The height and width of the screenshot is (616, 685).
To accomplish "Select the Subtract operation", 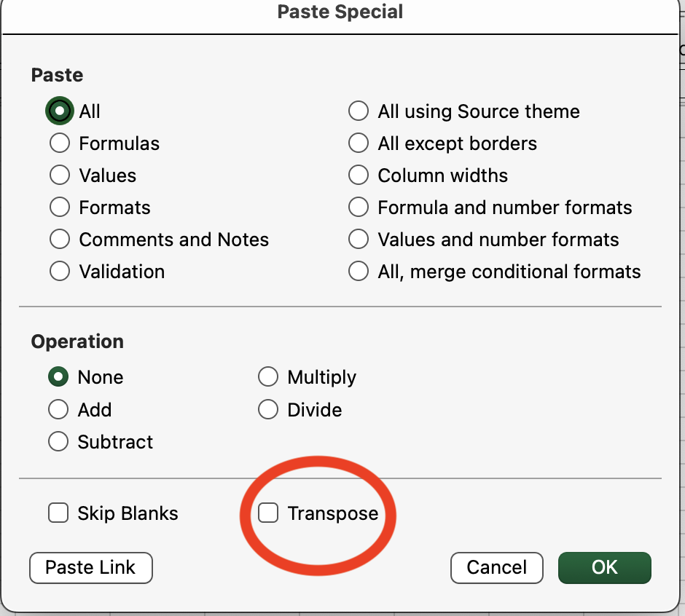I will click(x=58, y=441).
